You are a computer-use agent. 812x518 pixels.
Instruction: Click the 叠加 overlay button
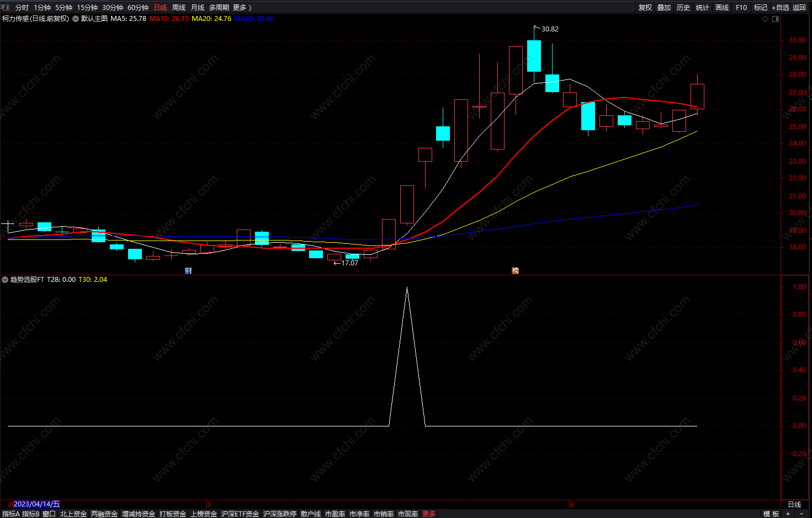(664, 7)
